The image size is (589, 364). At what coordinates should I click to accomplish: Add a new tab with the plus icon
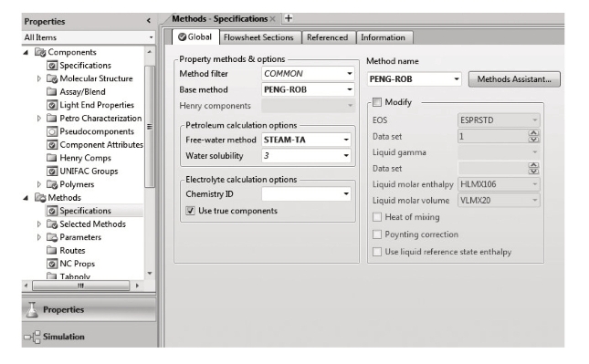[x=289, y=18]
